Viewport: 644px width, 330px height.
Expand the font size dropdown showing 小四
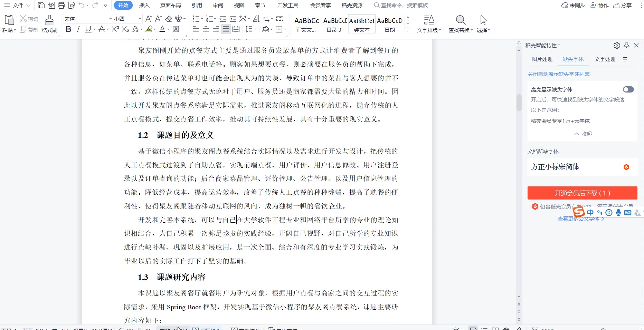[x=140, y=19]
